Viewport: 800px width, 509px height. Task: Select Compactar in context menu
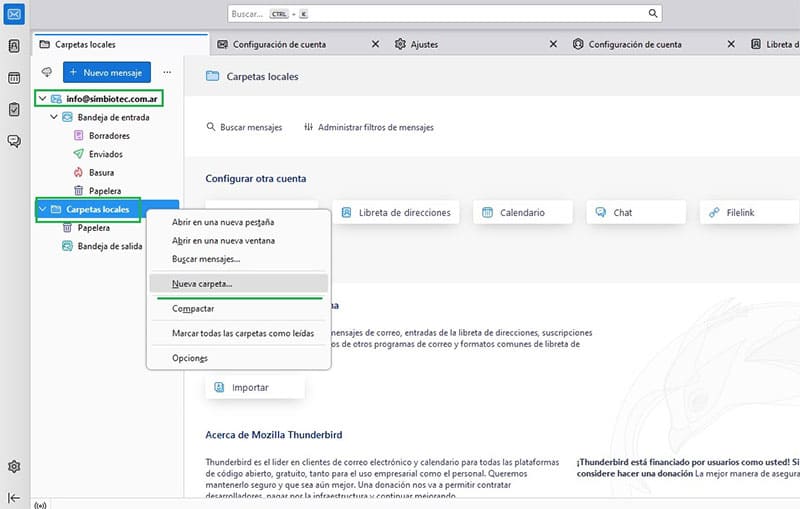[x=239, y=309]
